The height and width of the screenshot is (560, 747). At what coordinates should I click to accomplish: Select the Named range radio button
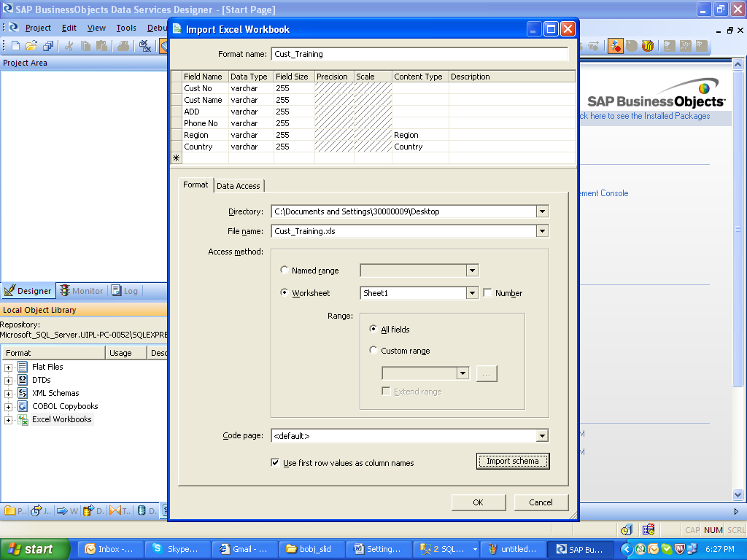[x=285, y=270]
